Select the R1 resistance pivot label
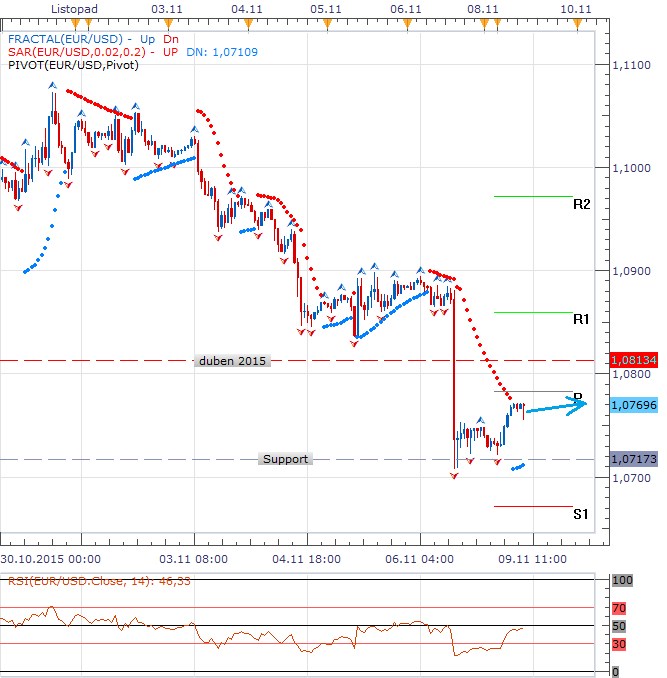This screenshot has width=667, height=678. (x=581, y=320)
